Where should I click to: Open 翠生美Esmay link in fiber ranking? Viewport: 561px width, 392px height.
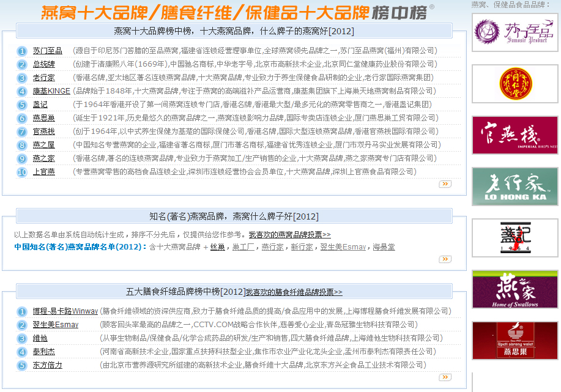click(x=56, y=325)
